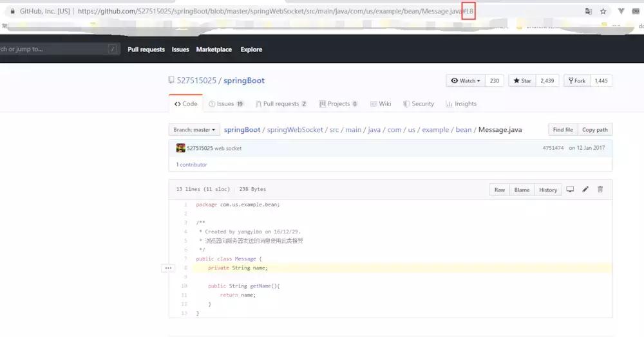The image size is (644, 337).
Task: Click the lock icon in address bar
Action: [13, 11]
